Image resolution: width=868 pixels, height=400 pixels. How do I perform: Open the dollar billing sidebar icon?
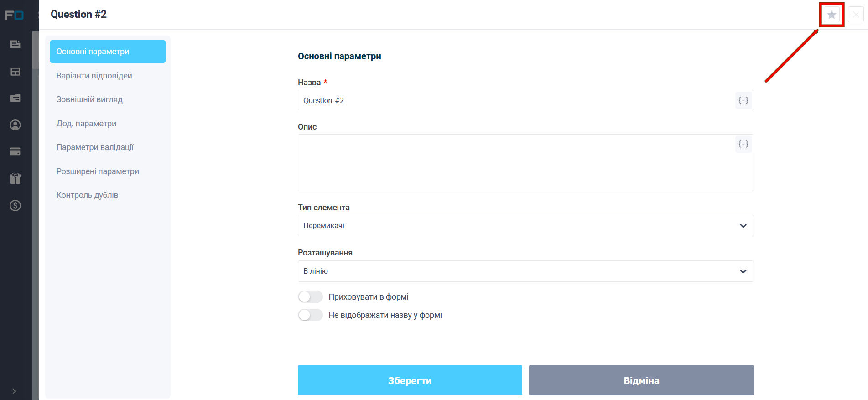coord(16,206)
